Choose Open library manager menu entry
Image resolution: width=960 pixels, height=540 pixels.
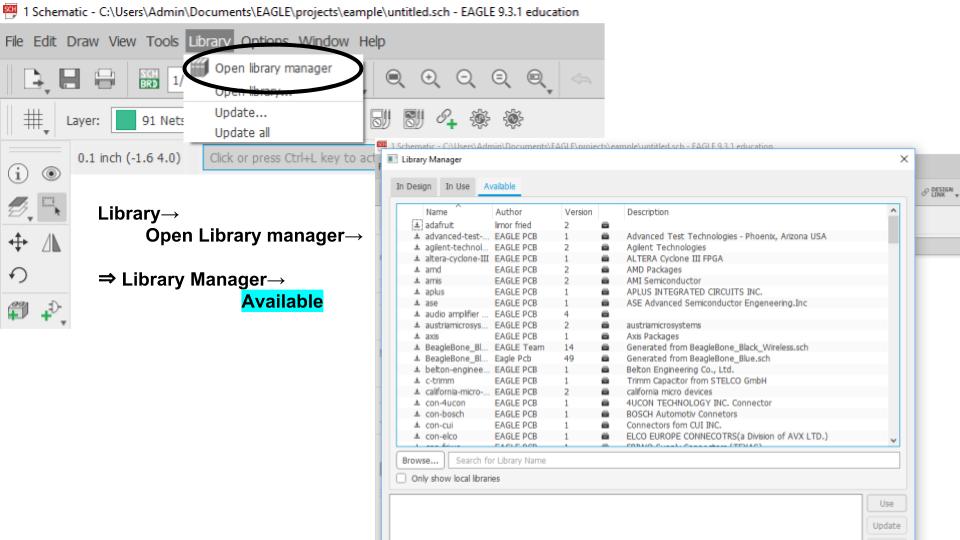tap(273, 69)
